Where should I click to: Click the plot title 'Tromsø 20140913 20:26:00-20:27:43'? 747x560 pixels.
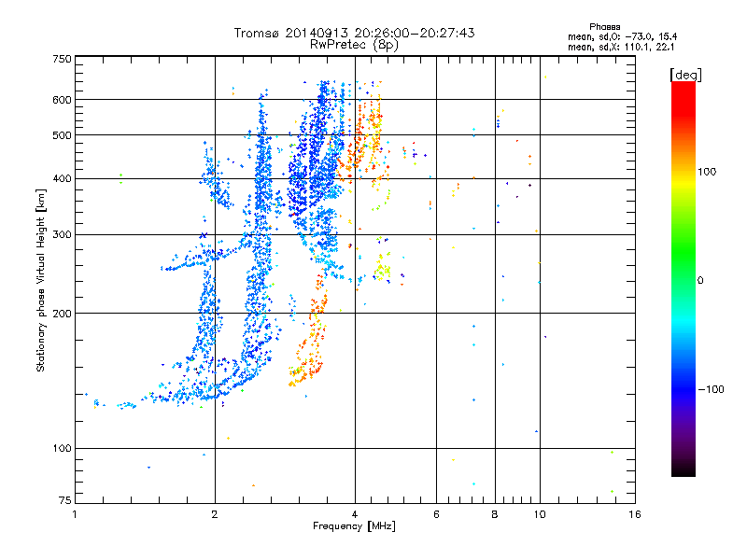[x=354, y=33]
